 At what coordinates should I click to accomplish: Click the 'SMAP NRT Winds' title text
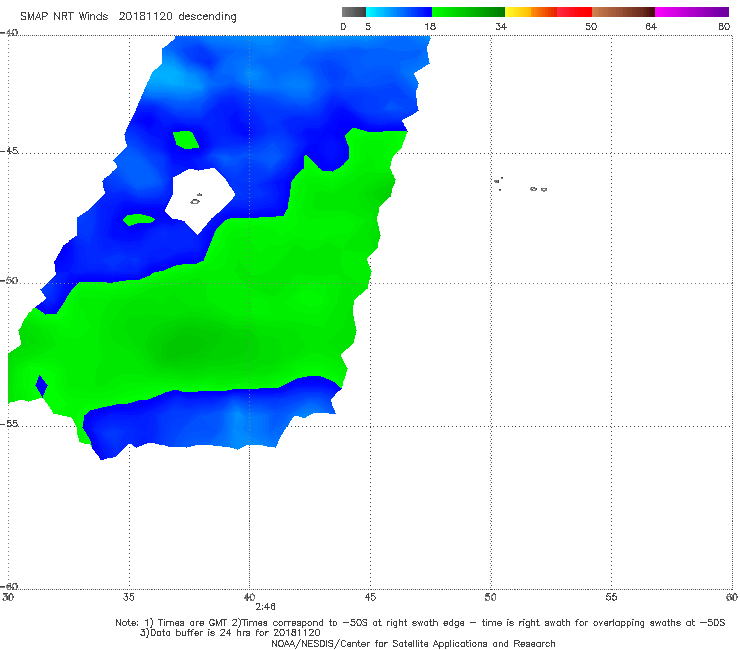coord(64,16)
